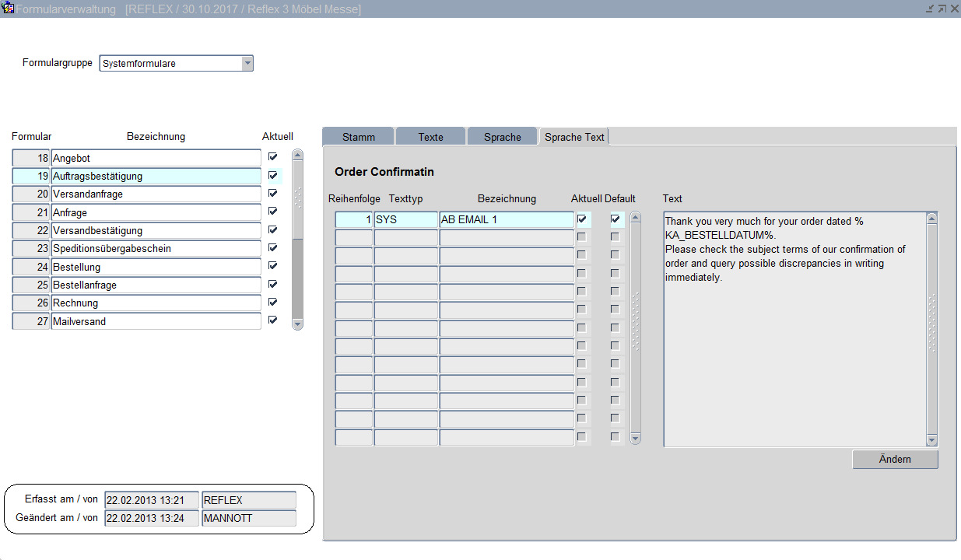
Task: Click scroll up arrow beside the Default column
Action: pyautogui.click(x=636, y=218)
